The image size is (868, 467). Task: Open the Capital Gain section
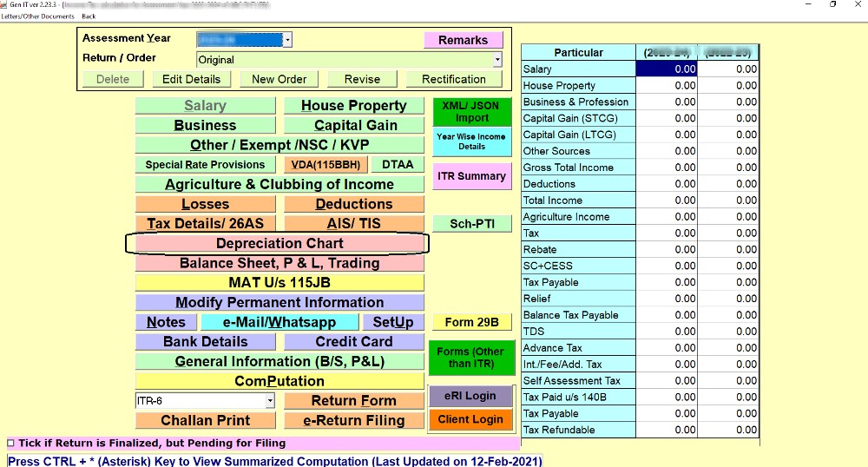click(354, 125)
